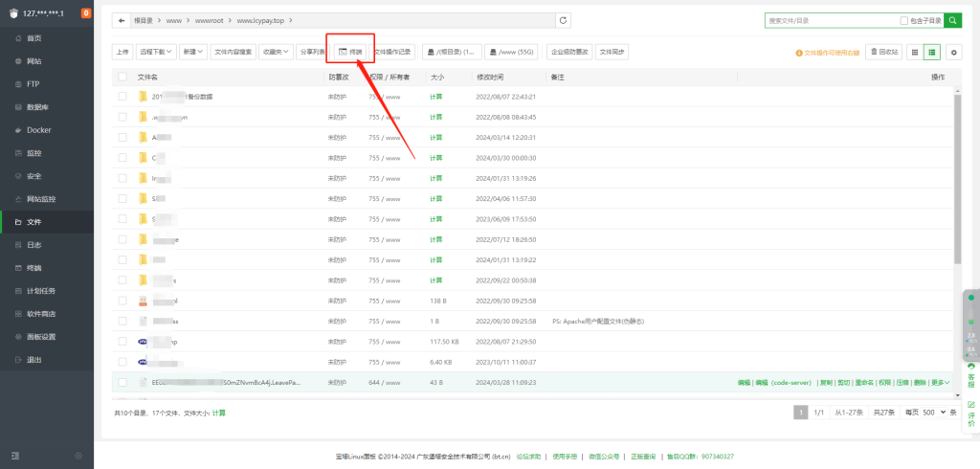The height and width of the screenshot is (469, 980).
Task: Enable 包含子目录 checkbox
Action: [x=904, y=20]
